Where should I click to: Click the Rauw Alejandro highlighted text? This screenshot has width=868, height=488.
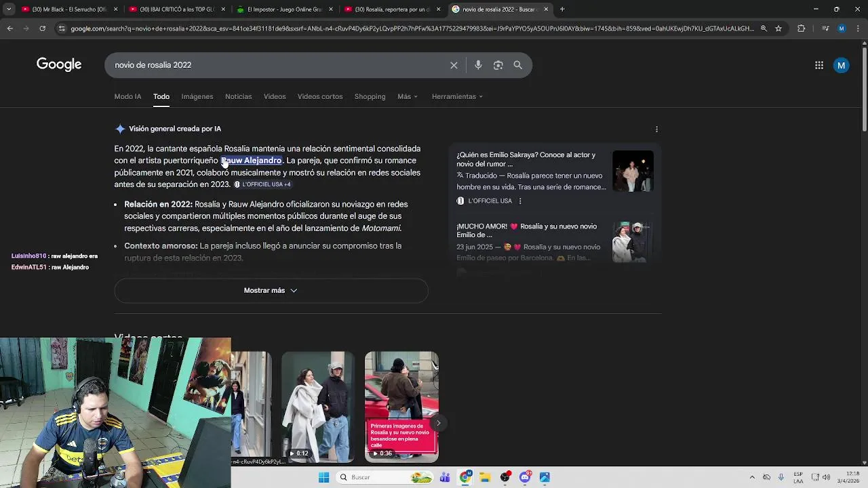(x=251, y=161)
